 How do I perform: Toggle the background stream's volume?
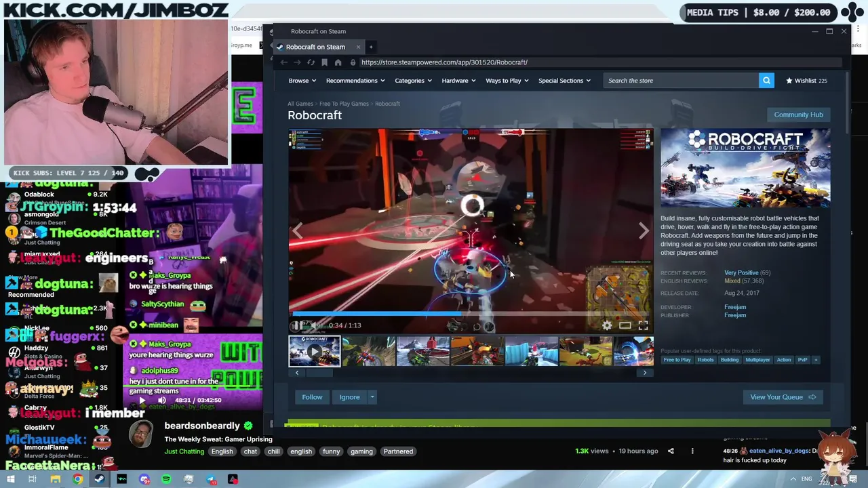tap(161, 400)
